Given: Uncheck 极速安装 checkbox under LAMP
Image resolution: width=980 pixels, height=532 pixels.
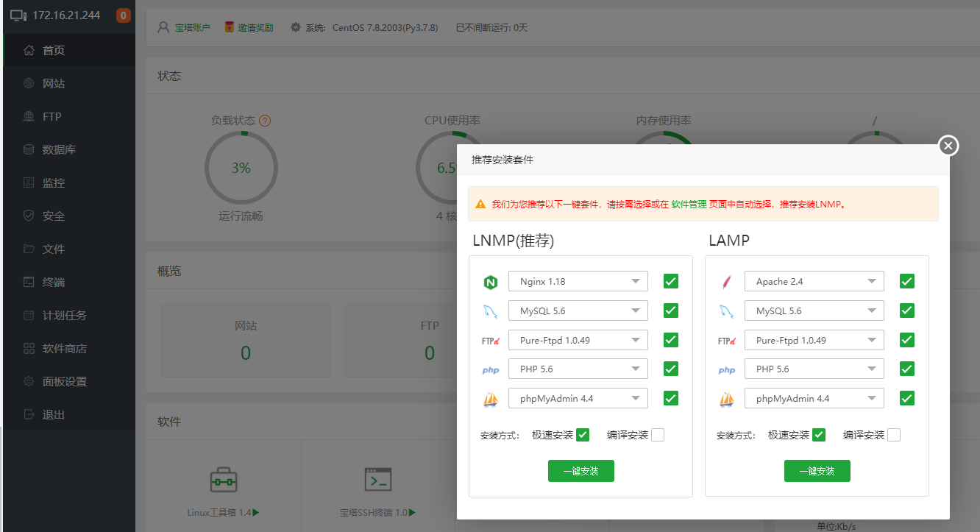Looking at the screenshot, I should (819, 435).
